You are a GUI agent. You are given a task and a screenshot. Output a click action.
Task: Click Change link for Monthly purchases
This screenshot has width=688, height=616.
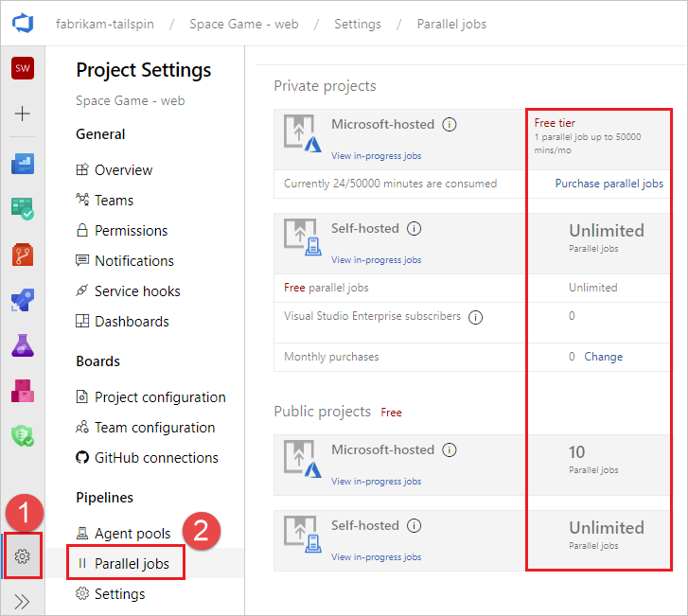coord(604,357)
